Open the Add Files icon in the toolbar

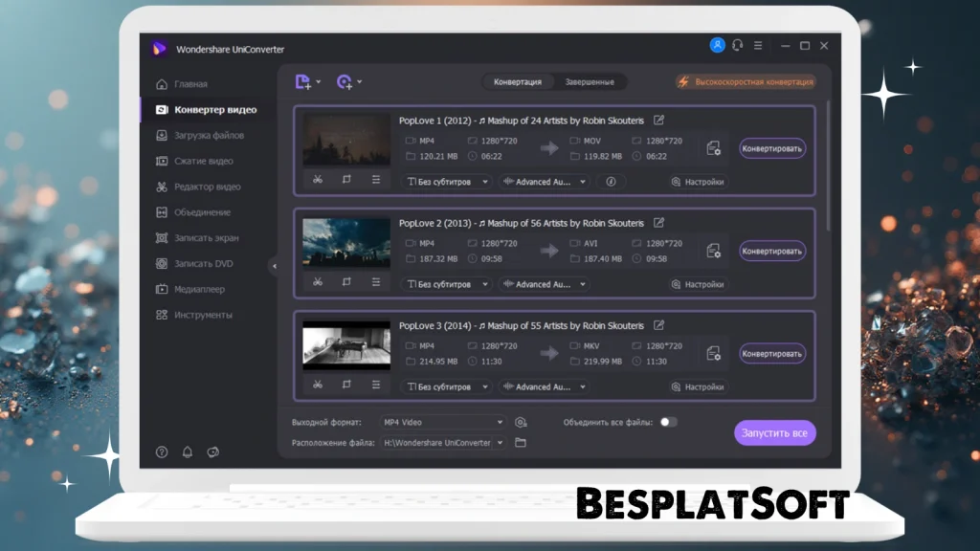(302, 81)
